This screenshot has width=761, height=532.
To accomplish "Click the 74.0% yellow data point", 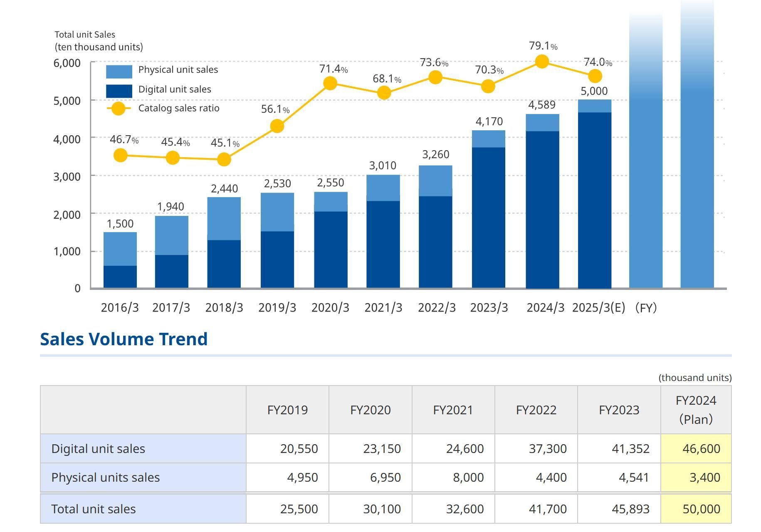I will 595,76.
